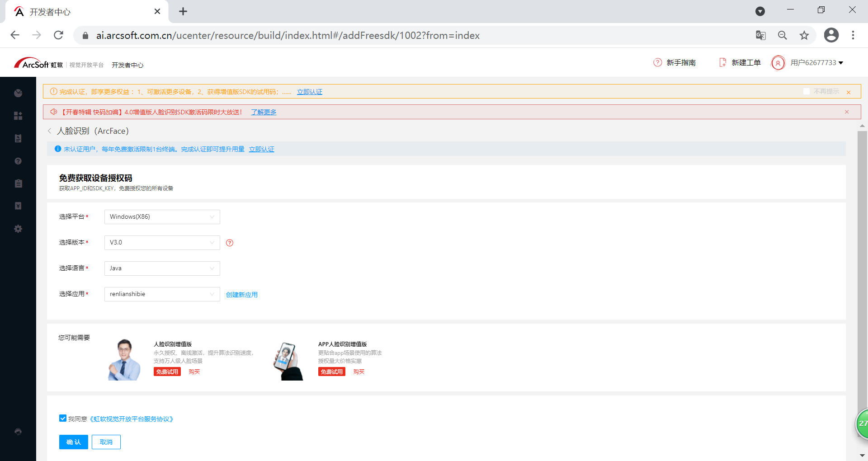The width and height of the screenshot is (868, 461).
Task: Click the 确认 confirm button
Action: [73, 442]
